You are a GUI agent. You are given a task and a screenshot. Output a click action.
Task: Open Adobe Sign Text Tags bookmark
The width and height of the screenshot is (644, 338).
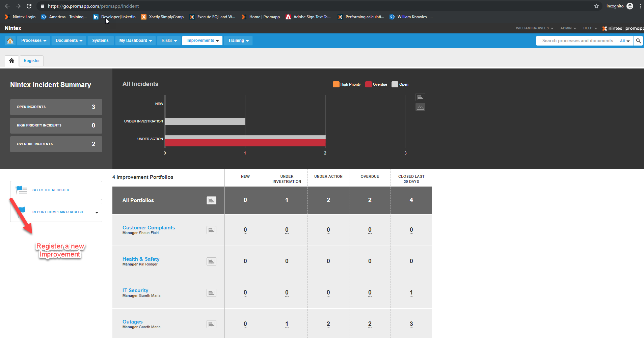click(x=308, y=17)
